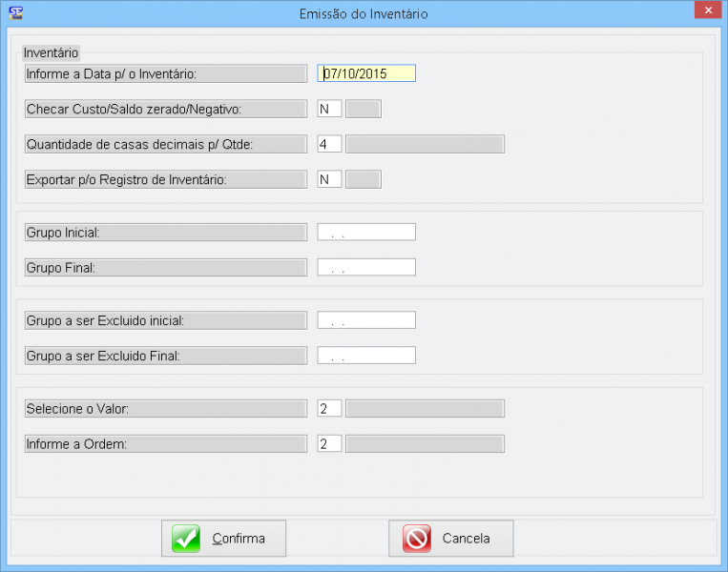Select the Exportar p/o Registro N field
The image size is (728, 572).
click(x=329, y=179)
